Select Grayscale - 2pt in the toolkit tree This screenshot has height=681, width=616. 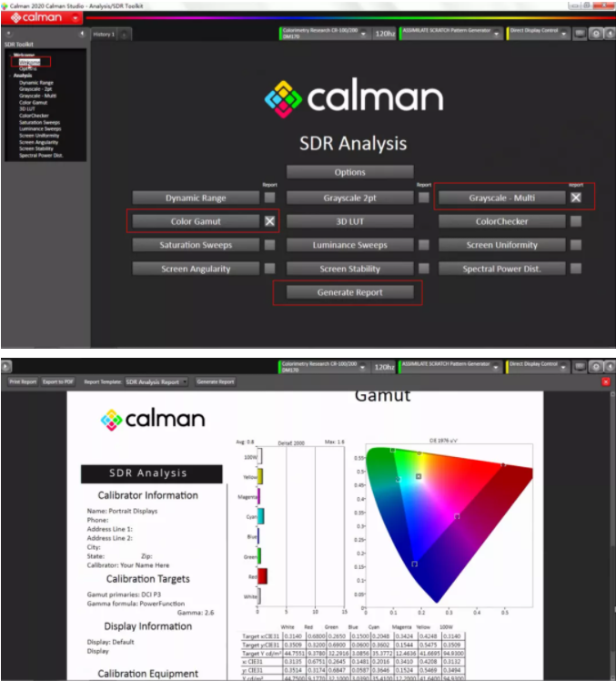(35, 89)
